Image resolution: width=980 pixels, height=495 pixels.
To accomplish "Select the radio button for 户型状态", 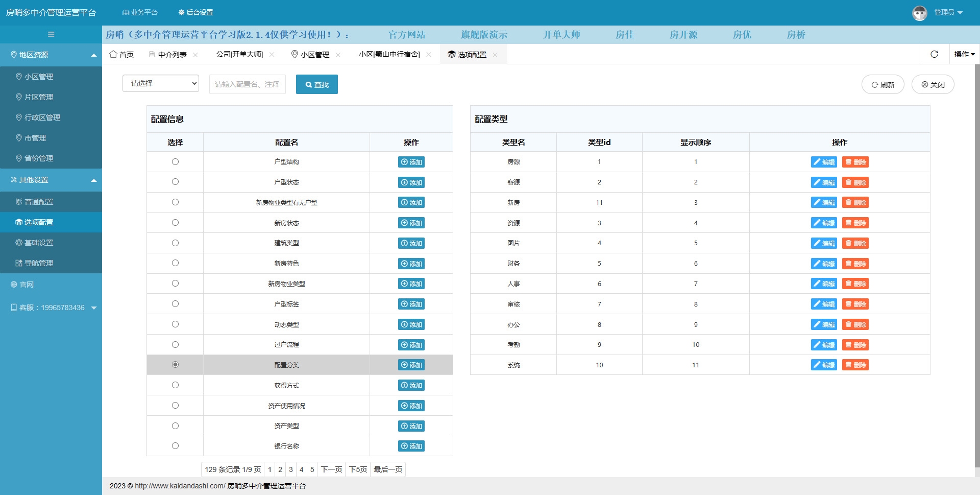I will (x=175, y=182).
